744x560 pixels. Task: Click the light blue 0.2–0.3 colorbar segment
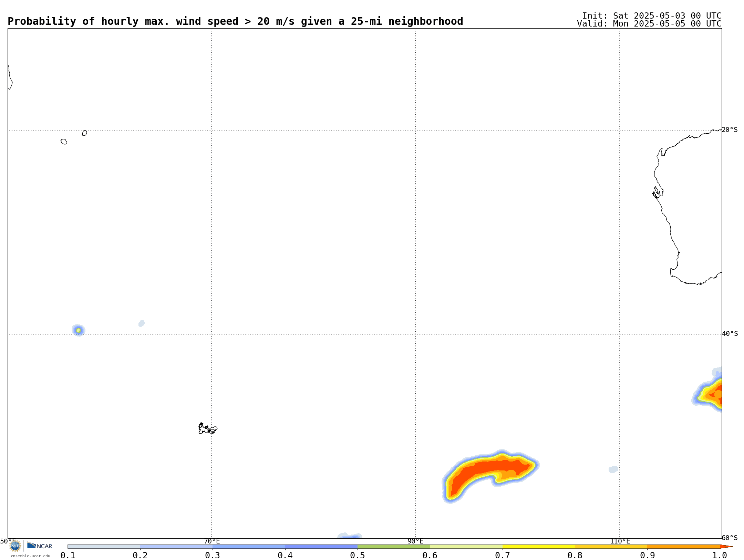click(x=176, y=547)
